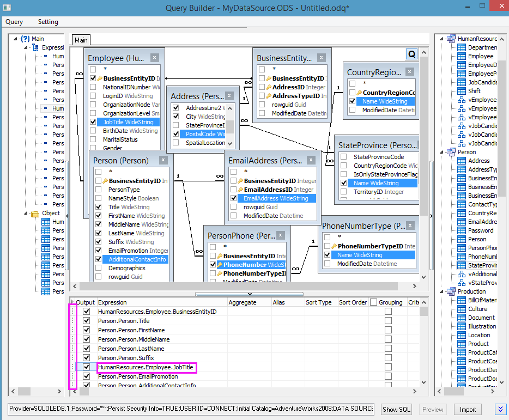Close the EmailAddress table box
Viewport: 509px width, 420px height.
(311, 160)
